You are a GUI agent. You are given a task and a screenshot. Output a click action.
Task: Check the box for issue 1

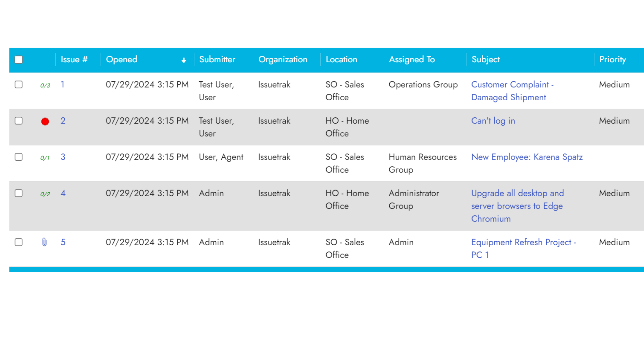(x=19, y=84)
